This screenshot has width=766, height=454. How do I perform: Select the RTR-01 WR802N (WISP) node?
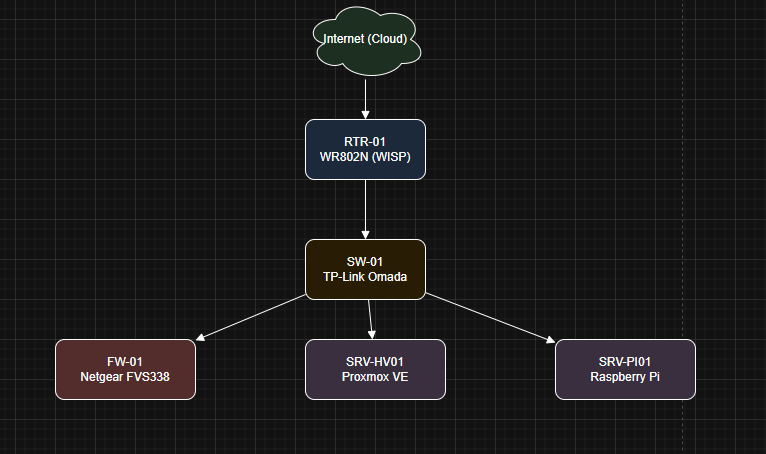pyautogui.click(x=365, y=150)
